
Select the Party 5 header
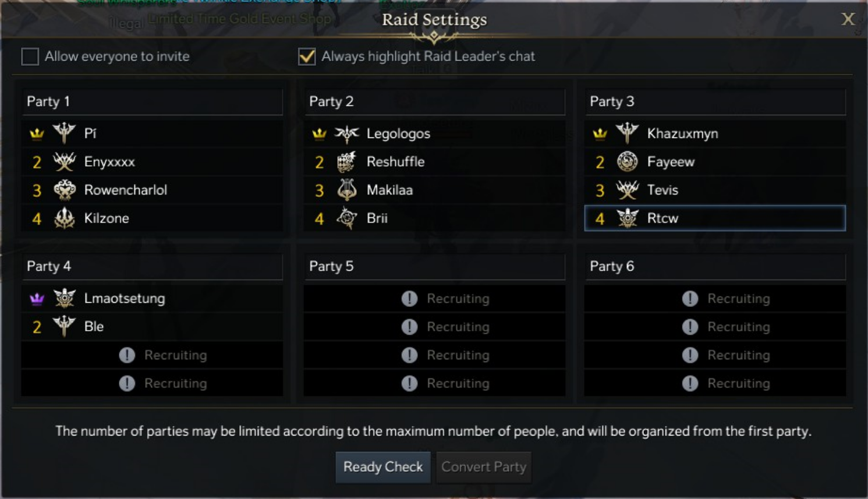click(434, 266)
